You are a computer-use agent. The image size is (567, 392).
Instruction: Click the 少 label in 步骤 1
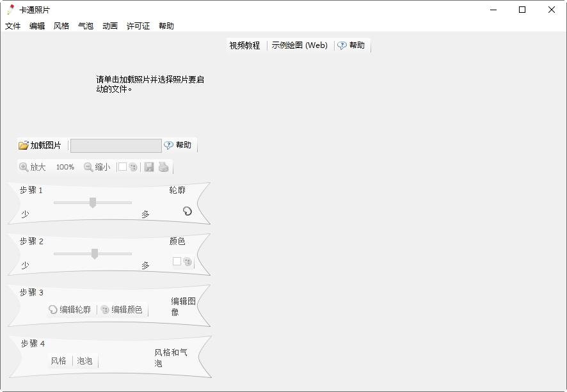(x=25, y=214)
